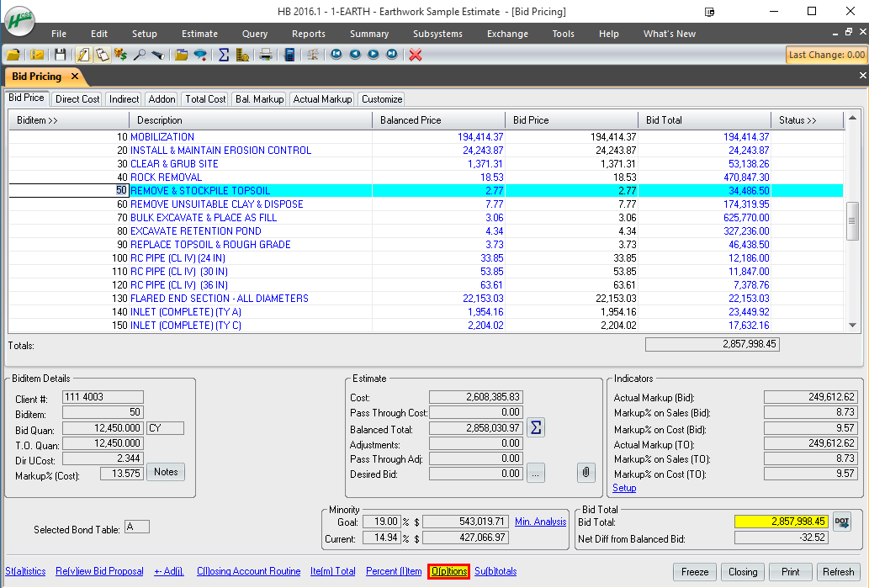Select the EXCAVATE RETENTION POND description

point(196,231)
